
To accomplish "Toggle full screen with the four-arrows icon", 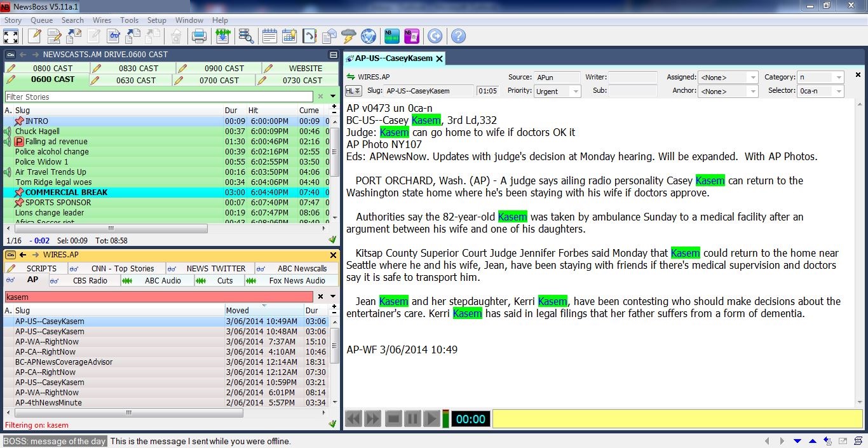I will (11, 36).
